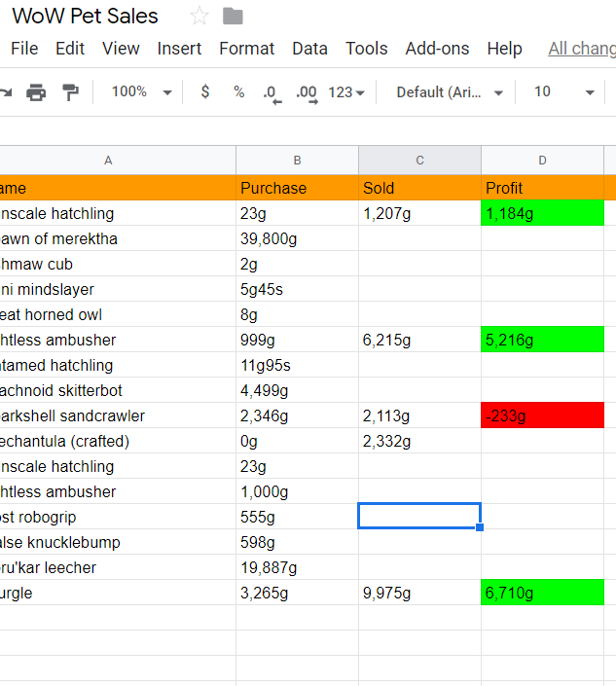Open the Add-ons menu
This screenshot has height=686, width=616.
click(437, 49)
